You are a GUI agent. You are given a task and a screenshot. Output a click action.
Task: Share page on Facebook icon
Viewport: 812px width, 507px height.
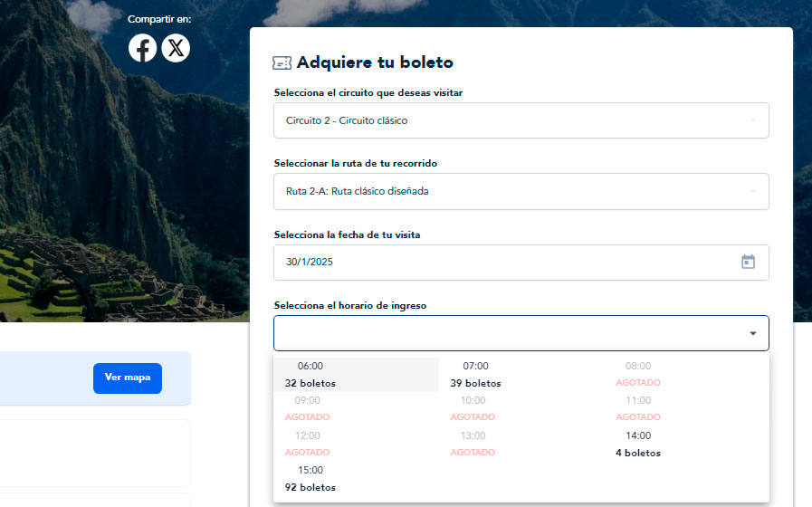pos(142,48)
